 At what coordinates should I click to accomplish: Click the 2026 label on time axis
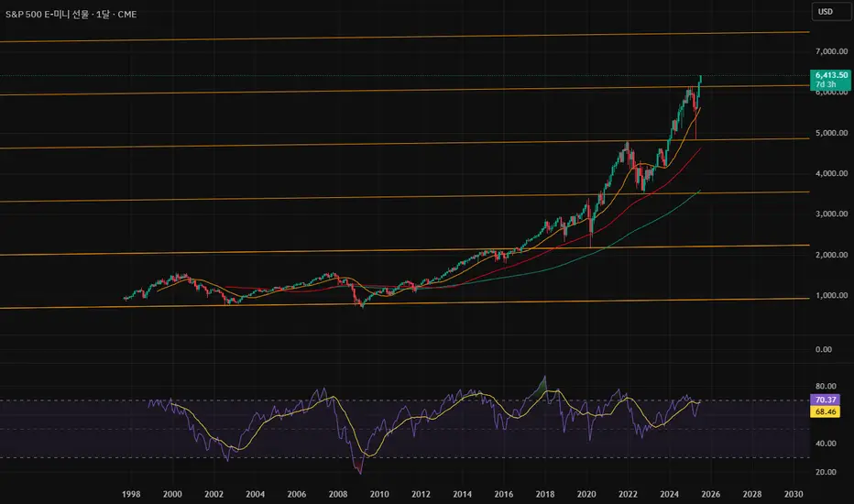coord(710,494)
